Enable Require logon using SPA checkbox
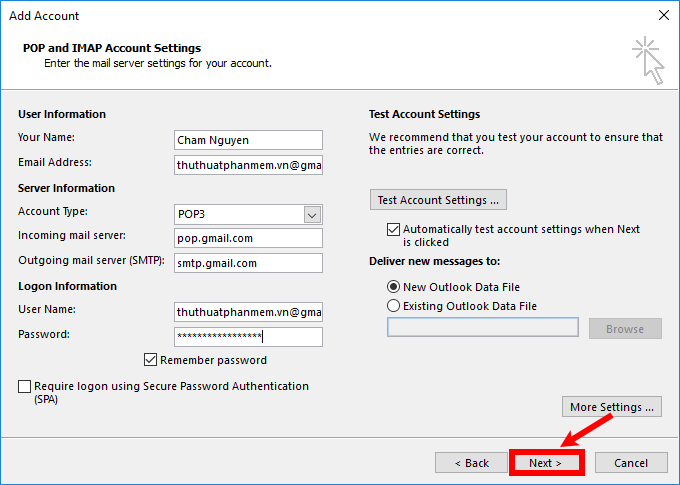The height and width of the screenshot is (485, 680). pyautogui.click(x=24, y=386)
